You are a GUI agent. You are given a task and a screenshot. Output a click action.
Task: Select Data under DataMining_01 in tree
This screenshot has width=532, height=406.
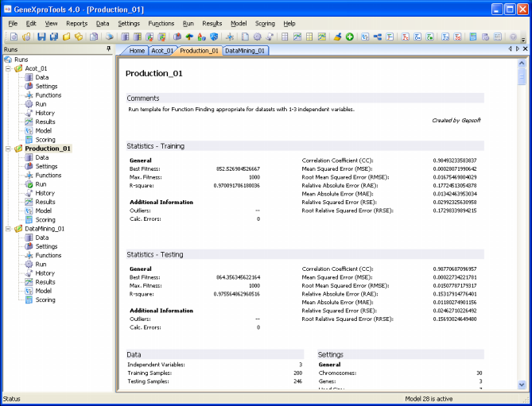(x=41, y=238)
